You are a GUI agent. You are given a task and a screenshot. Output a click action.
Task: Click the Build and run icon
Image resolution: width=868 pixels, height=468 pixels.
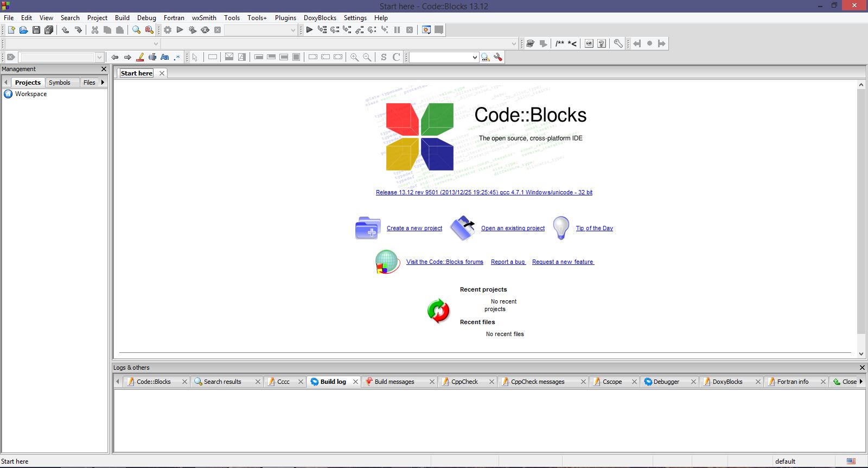[193, 30]
